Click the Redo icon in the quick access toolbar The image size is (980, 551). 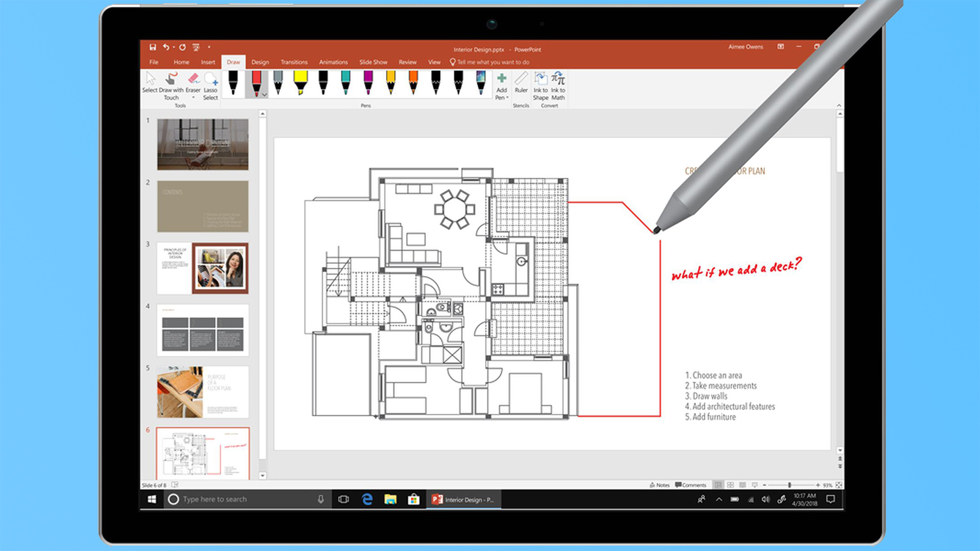point(182,47)
